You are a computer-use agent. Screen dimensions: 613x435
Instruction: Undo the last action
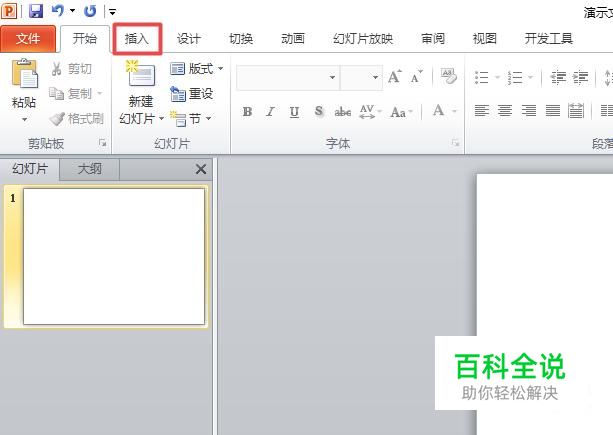[57, 11]
